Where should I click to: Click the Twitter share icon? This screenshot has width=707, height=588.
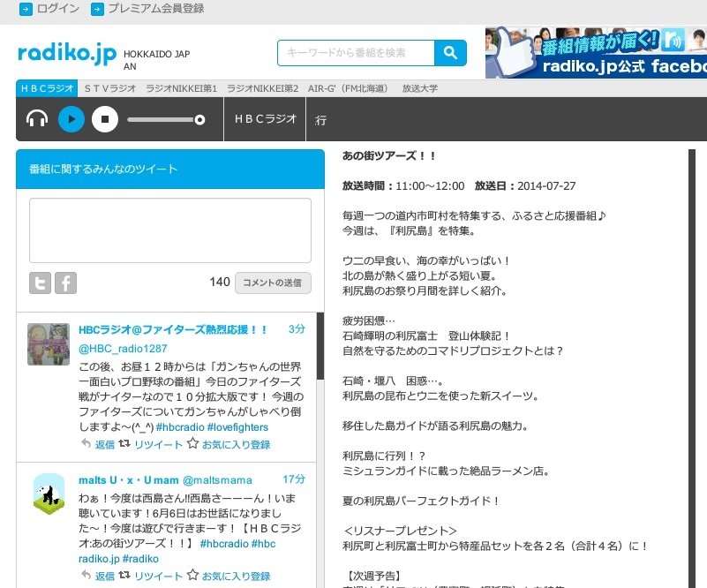(40, 283)
